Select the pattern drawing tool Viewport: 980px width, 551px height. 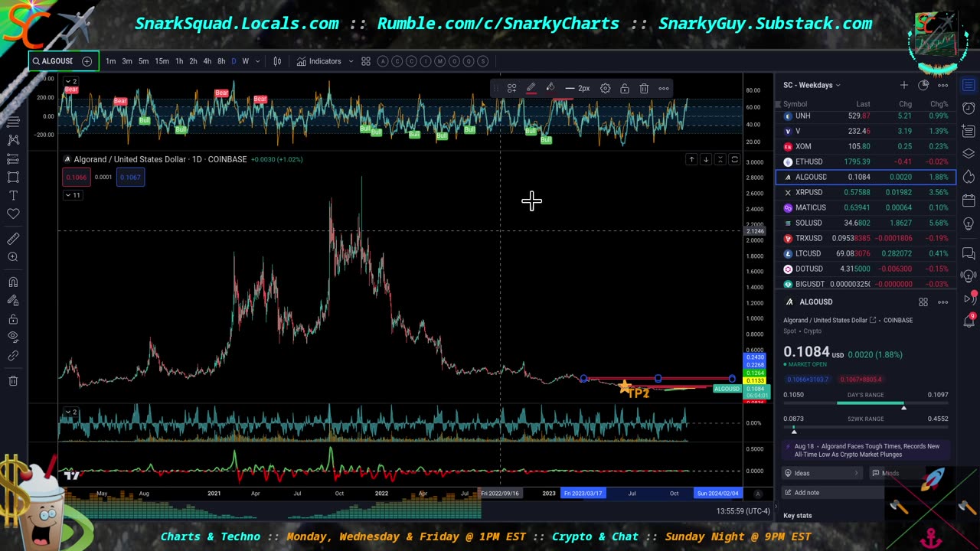point(13,140)
